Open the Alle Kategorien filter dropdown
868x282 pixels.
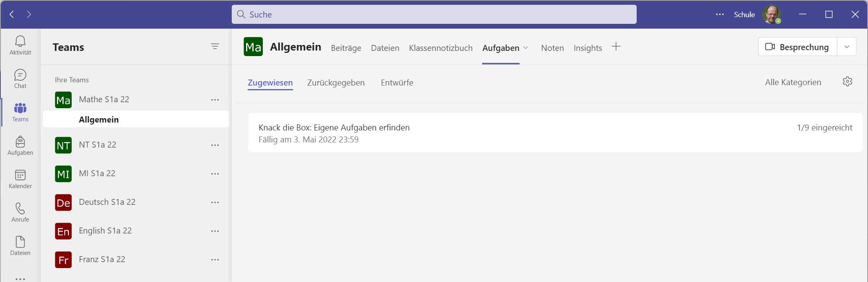(793, 82)
